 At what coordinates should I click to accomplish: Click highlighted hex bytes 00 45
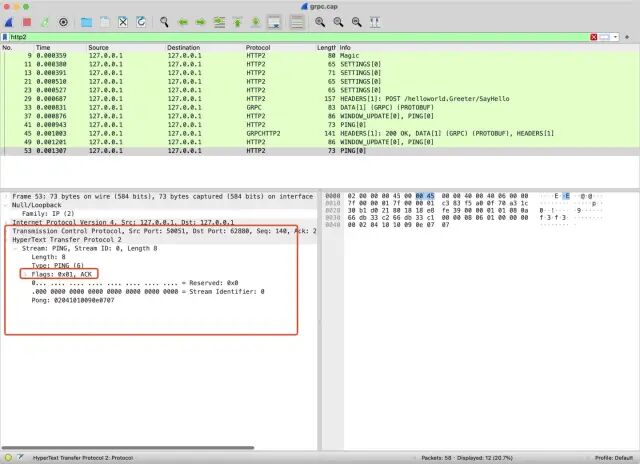(x=425, y=196)
